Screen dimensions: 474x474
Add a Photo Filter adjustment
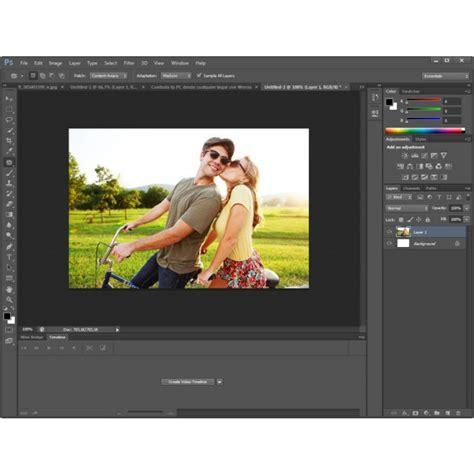pyautogui.click(x=429, y=166)
